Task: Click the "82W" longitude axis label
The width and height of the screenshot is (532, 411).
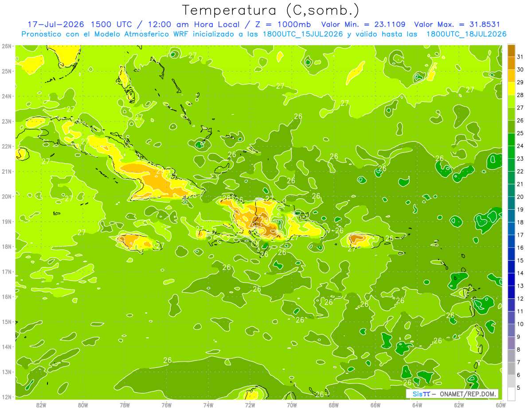Action: (41, 405)
